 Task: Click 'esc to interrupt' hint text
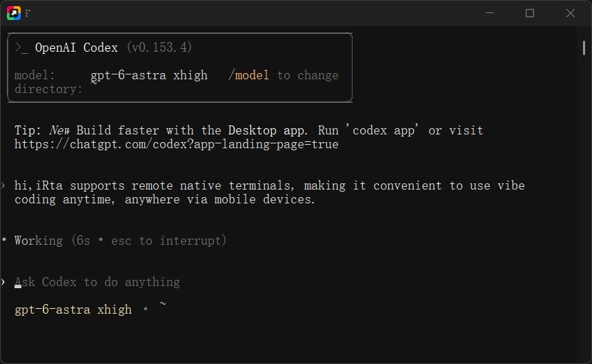[x=166, y=241]
